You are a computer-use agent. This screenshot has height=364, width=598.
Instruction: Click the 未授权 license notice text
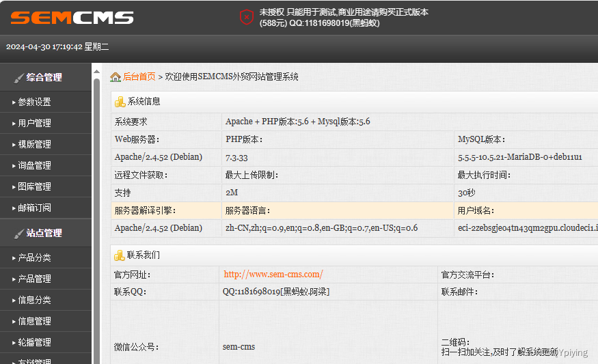pos(344,18)
